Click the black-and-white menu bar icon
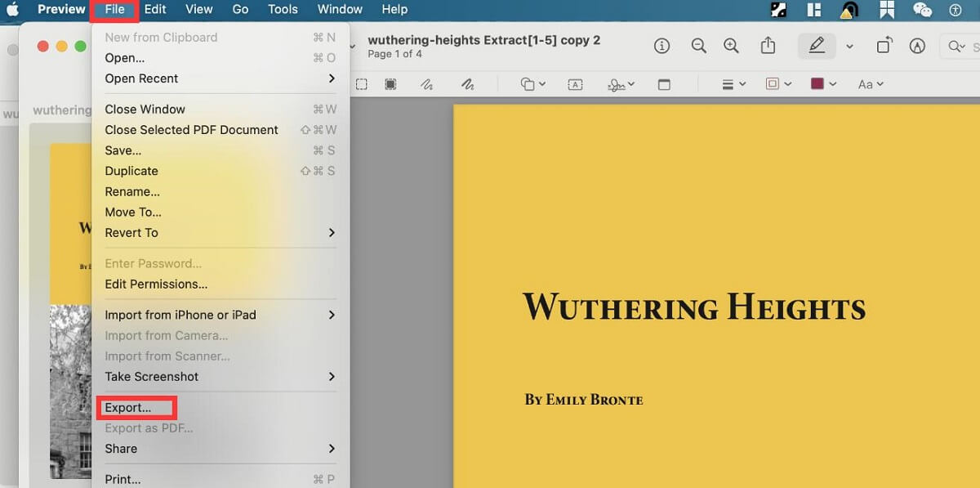The height and width of the screenshot is (488, 980). pyautogui.click(x=779, y=10)
